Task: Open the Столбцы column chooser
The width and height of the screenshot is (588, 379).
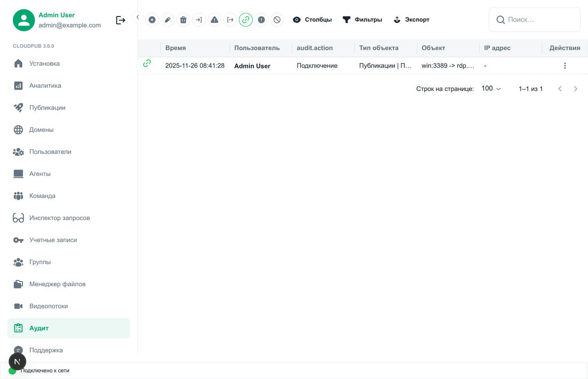Action: (312, 20)
